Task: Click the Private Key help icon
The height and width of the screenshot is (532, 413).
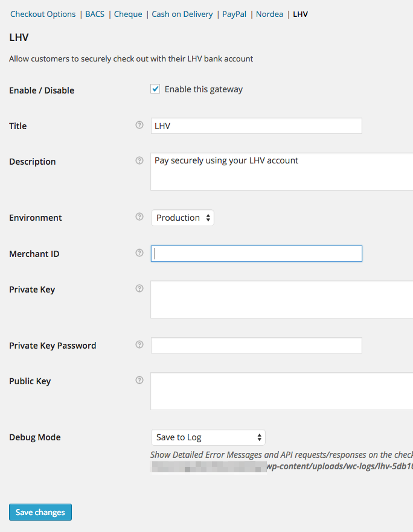Action: click(x=139, y=289)
